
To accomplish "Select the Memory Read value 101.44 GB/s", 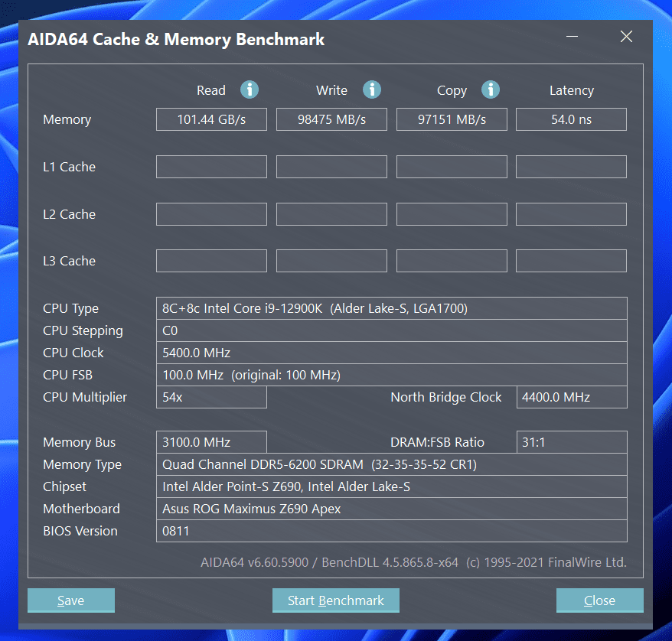I will point(212,119).
